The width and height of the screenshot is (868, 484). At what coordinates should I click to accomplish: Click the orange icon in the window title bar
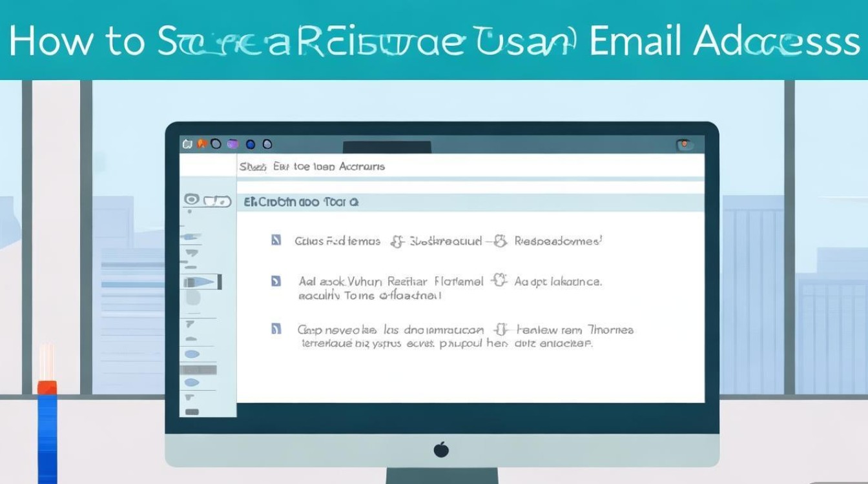[201, 144]
